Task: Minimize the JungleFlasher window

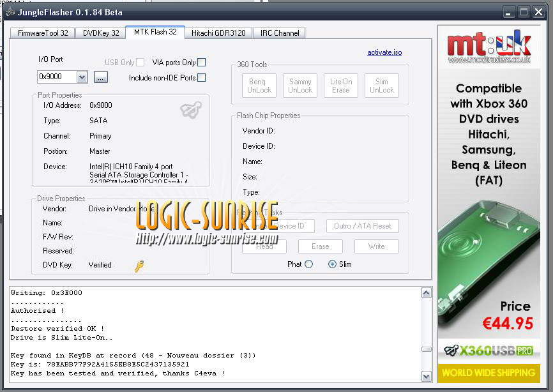Action: click(x=508, y=12)
